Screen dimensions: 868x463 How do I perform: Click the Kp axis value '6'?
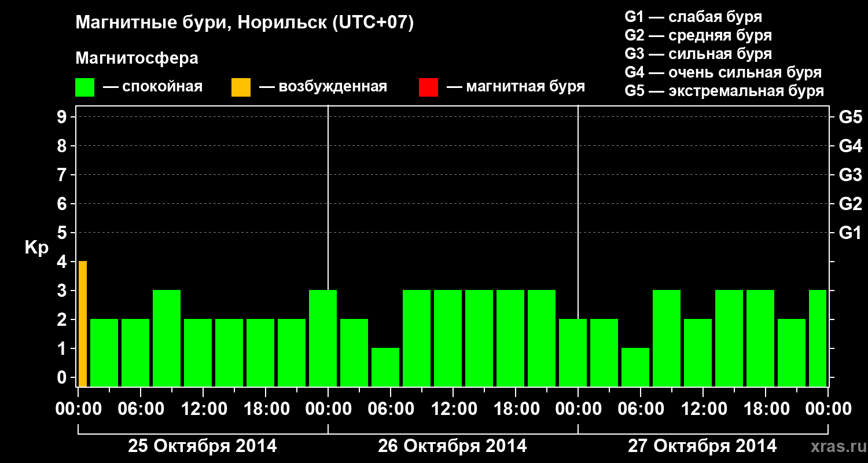point(63,204)
